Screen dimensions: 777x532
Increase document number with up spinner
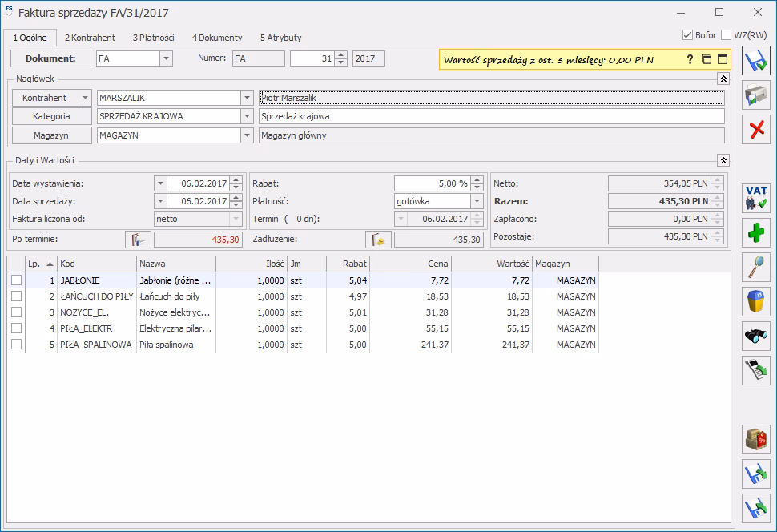pos(341,54)
